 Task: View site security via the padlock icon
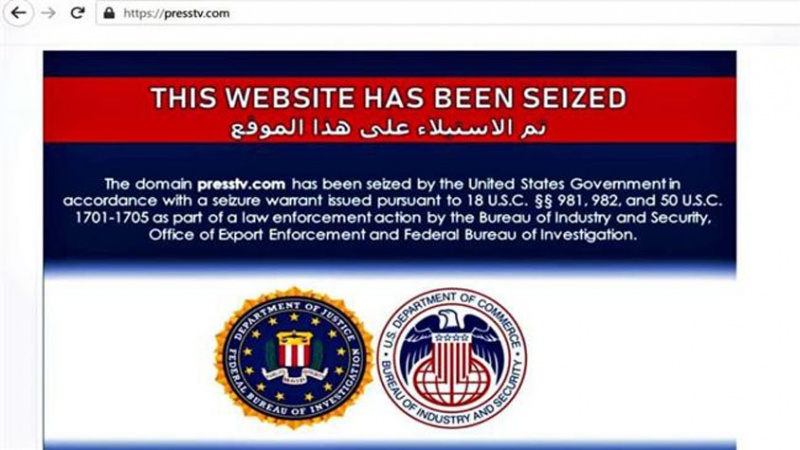[x=109, y=13]
